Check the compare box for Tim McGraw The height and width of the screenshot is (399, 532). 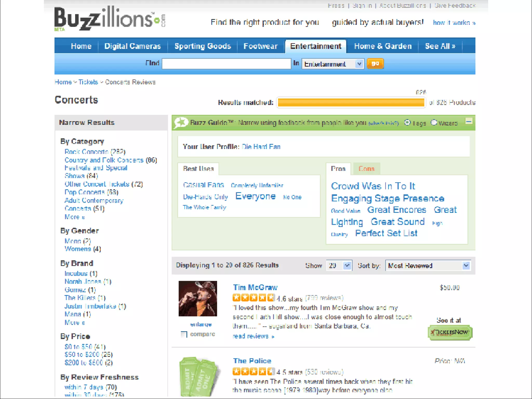click(x=184, y=334)
